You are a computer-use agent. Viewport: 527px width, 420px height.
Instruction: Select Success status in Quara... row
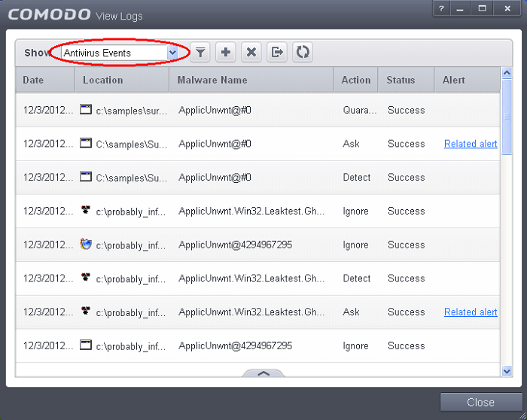406,110
